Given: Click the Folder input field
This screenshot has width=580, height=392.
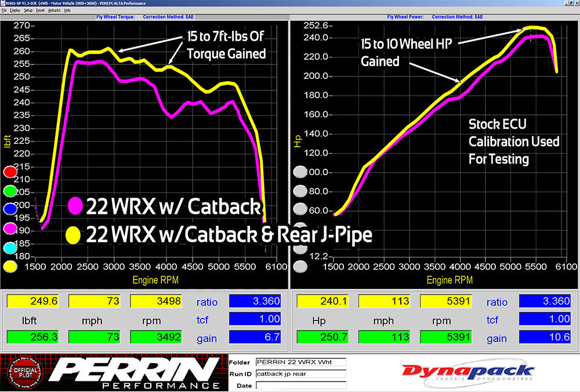Looking at the screenshot, I should click(x=300, y=362).
